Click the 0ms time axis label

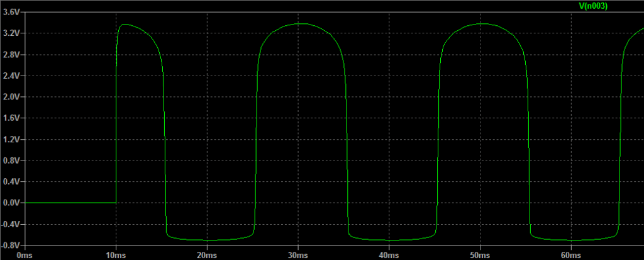point(25,255)
